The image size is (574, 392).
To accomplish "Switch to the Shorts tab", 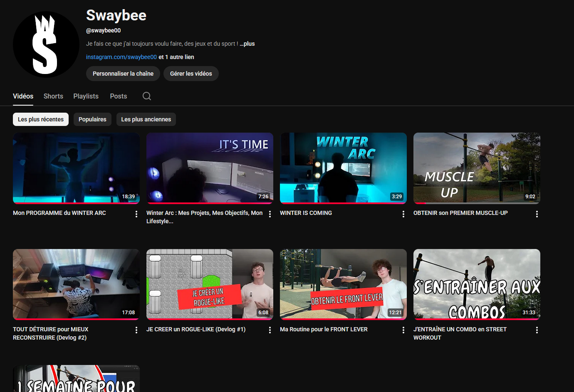I will point(53,96).
